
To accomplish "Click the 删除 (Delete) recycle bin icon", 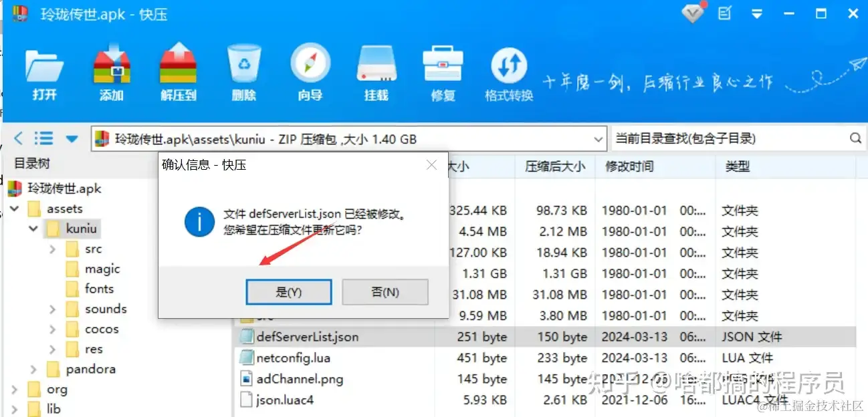I will click(x=244, y=64).
